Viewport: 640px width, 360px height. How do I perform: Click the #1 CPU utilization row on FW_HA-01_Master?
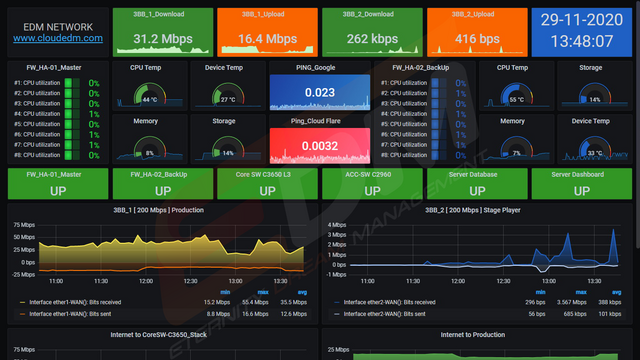[57, 83]
